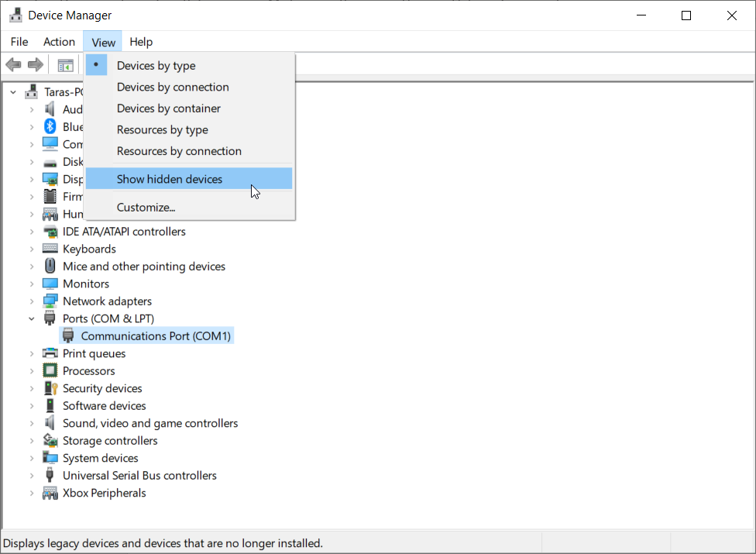Click the Software devices icon
The width and height of the screenshot is (756, 554).
coord(50,405)
